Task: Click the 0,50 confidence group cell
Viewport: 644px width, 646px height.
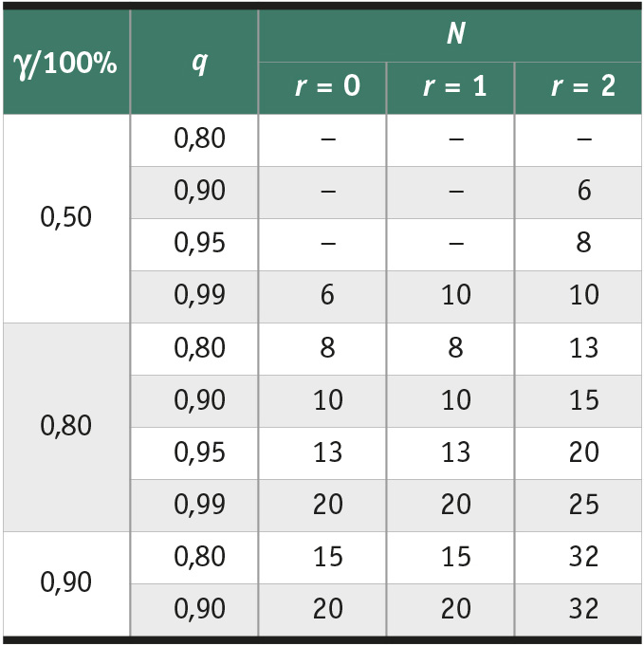Action: point(66,218)
